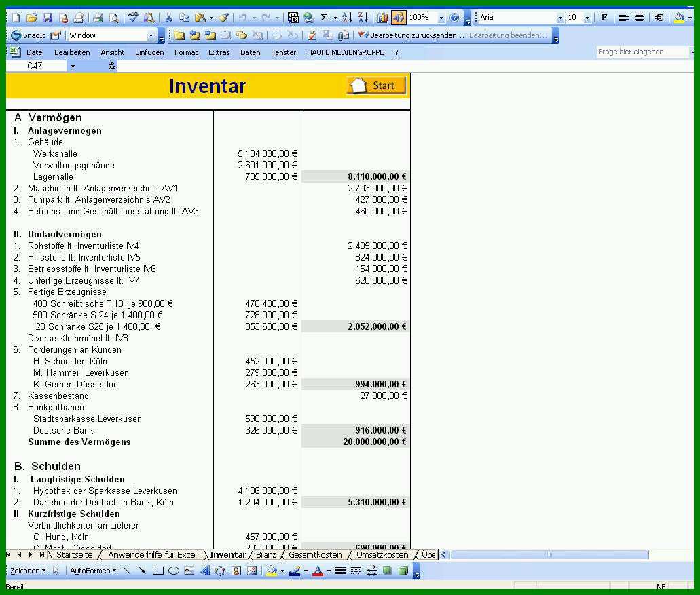
Task: Apply 3D style to the object
Action: (x=403, y=571)
